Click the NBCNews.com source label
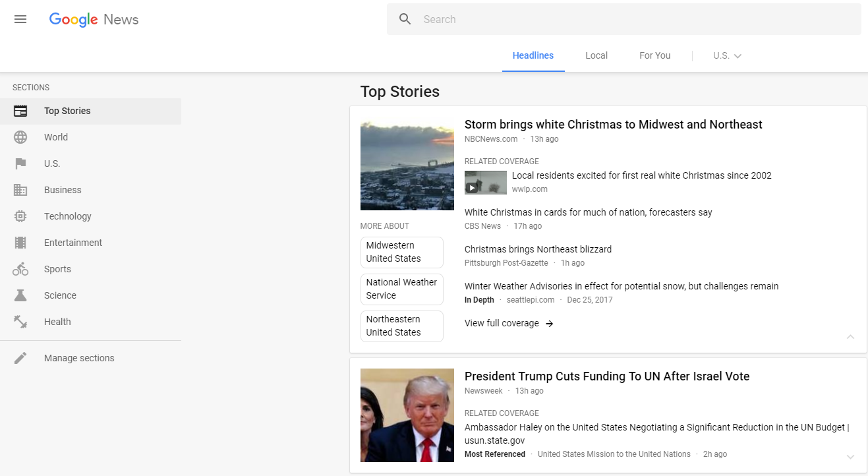 click(491, 139)
